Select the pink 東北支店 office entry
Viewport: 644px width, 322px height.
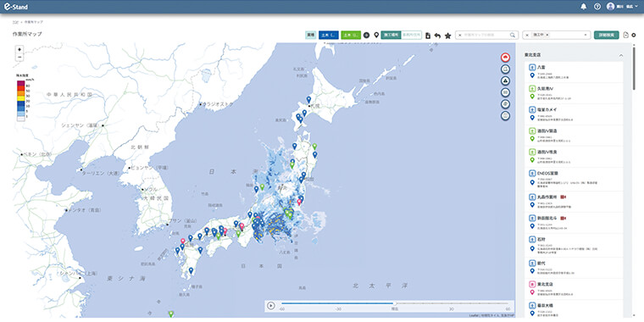click(x=574, y=289)
